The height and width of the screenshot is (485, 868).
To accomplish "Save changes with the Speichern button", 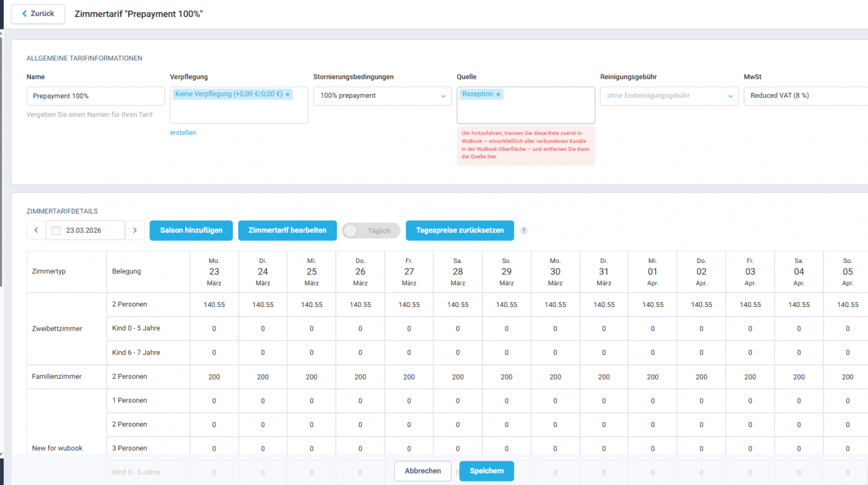I will (x=486, y=471).
